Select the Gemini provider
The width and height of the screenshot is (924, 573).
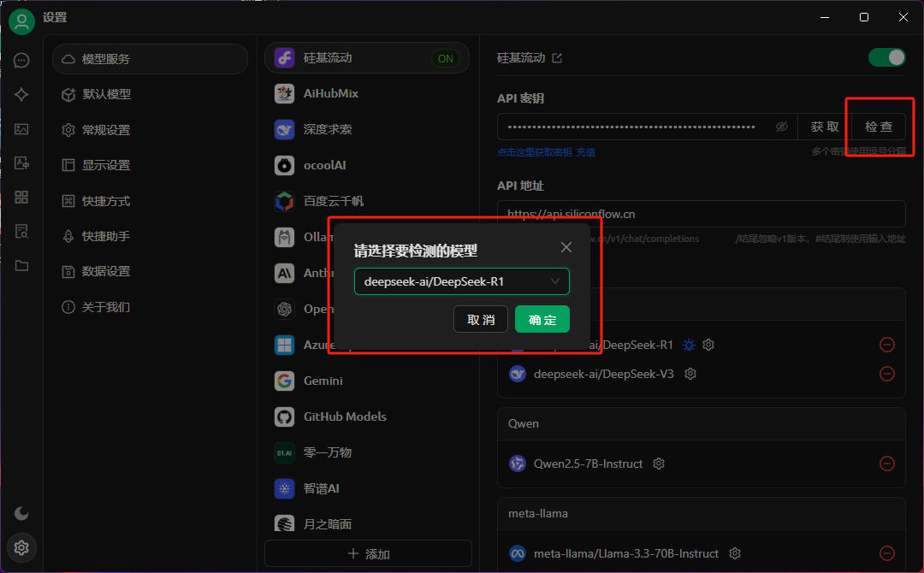367,381
